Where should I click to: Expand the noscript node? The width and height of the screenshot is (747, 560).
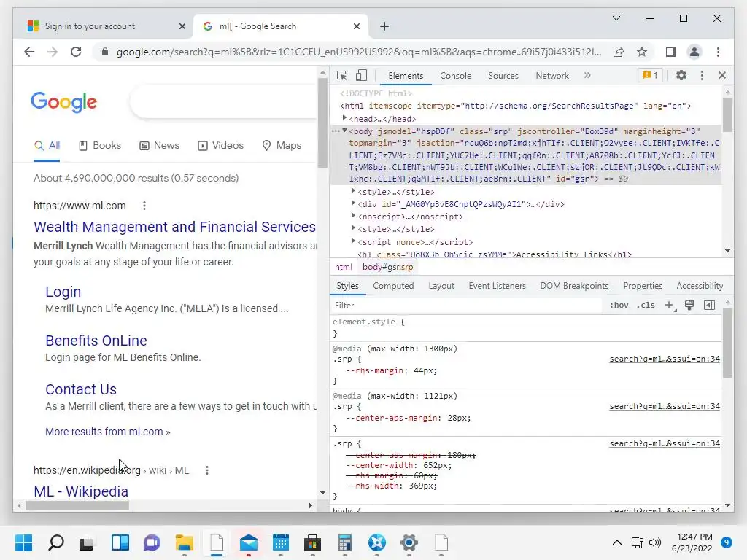tap(353, 216)
